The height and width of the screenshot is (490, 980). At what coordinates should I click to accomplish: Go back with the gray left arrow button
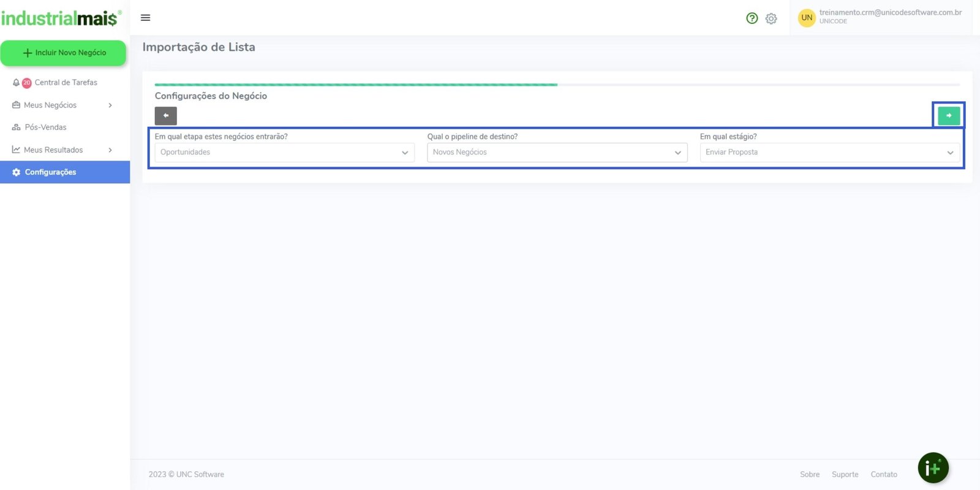click(x=165, y=116)
